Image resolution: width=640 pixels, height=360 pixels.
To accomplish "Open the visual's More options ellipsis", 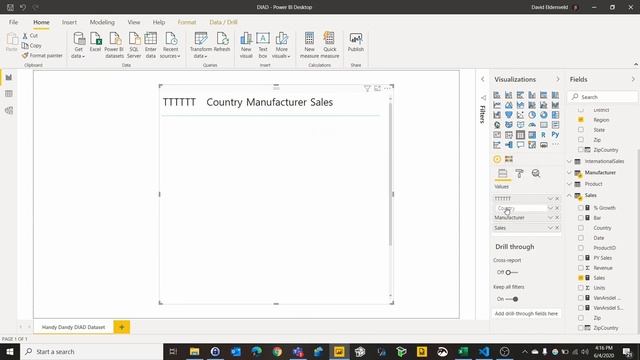I will (x=387, y=89).
